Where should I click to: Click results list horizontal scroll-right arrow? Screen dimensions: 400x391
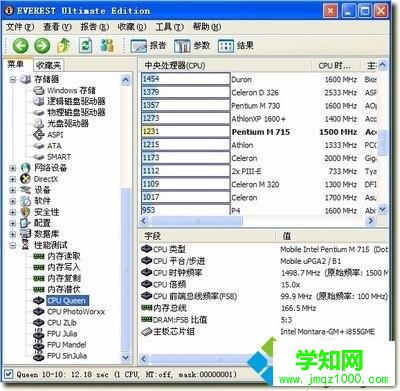click(371, 221)
